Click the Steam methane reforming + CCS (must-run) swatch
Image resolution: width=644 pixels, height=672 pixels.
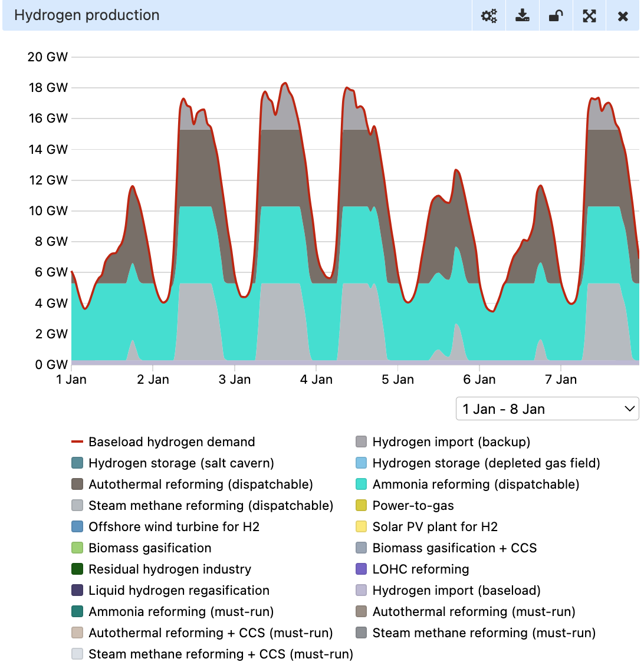(77, 654)
